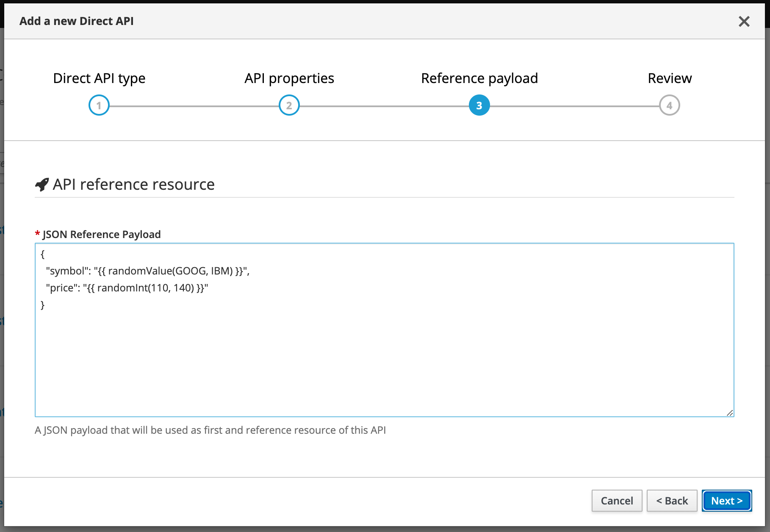
Task: Place cursor on the "price" randomInt line
Action: (x=127, y=288)
